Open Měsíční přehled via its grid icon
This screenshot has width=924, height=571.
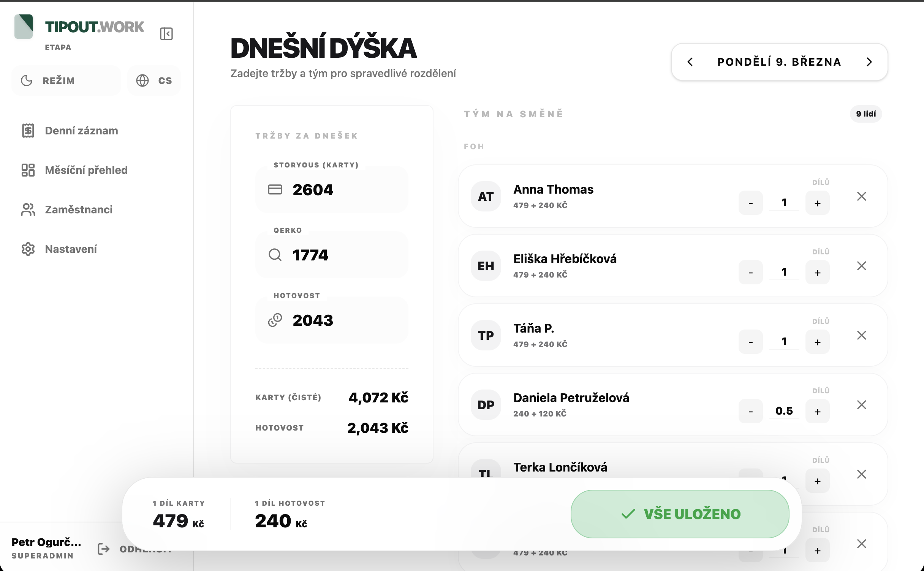27,170
